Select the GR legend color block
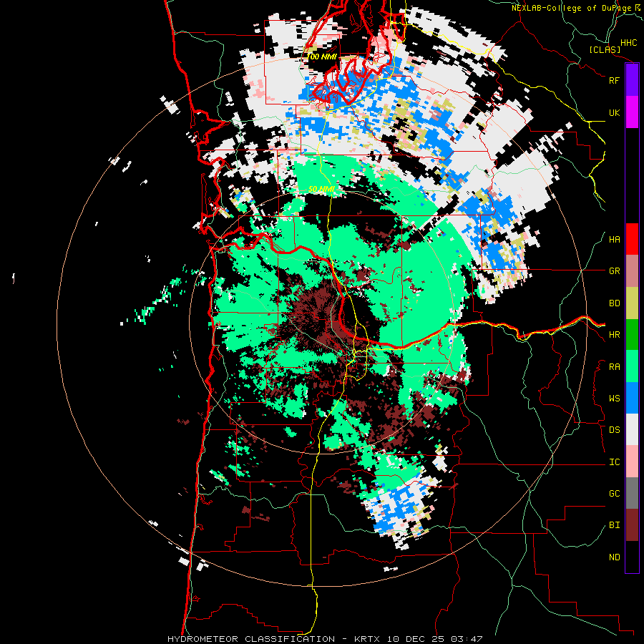The height and width of the screenshot is (644, 644). point(632,271)
